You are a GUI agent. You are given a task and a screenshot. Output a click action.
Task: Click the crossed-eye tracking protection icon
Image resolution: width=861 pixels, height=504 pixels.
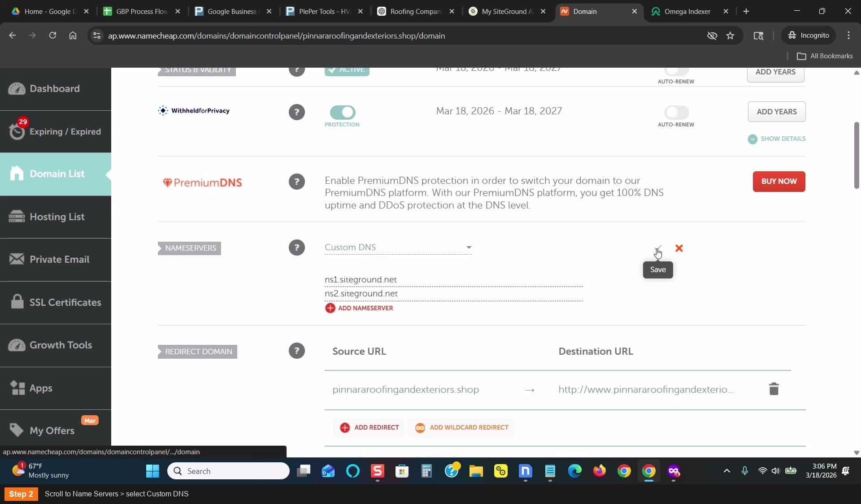tap(712, 35)
